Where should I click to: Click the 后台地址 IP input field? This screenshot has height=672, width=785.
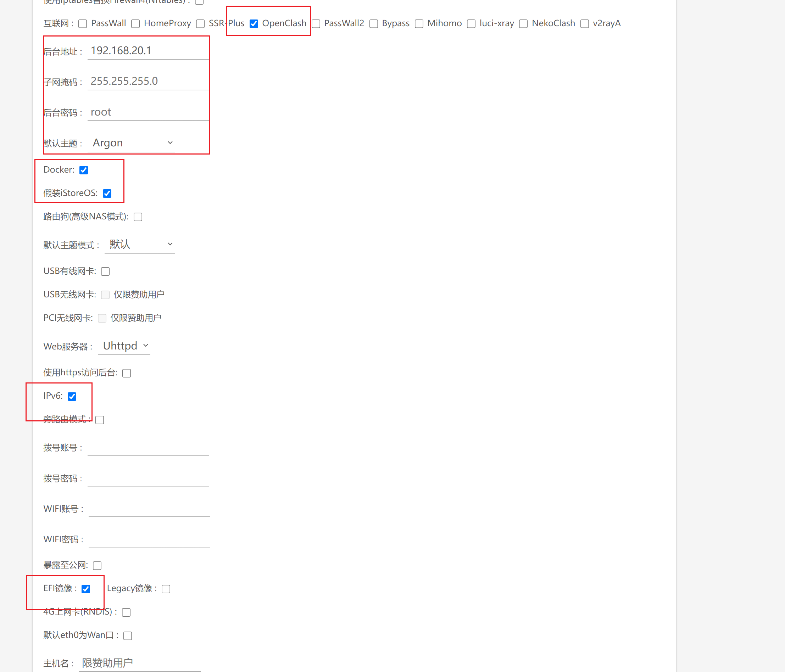(x=148, y=51)
